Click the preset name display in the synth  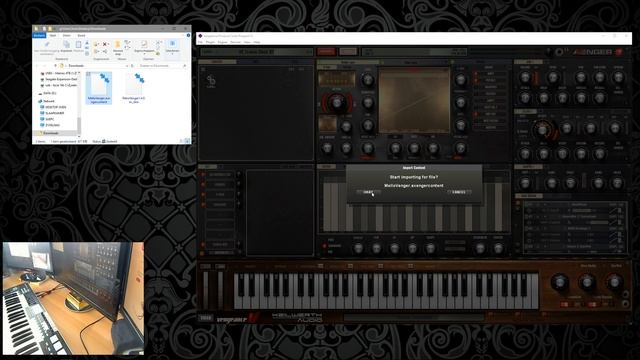click(x=256, y=52)
